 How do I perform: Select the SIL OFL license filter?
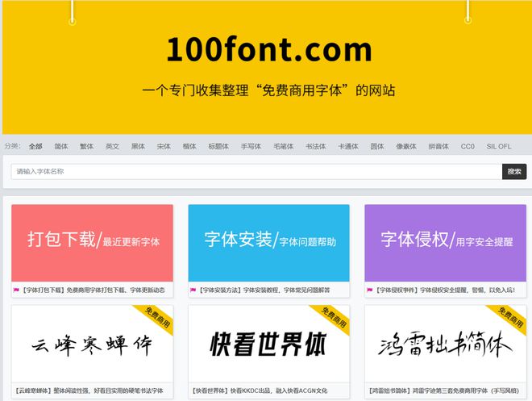499,146
